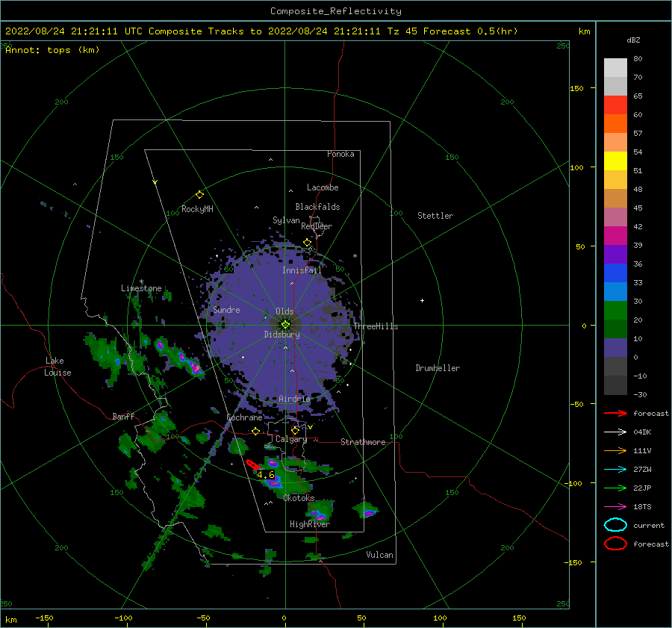Click the Cochrane label

[244, 417]
